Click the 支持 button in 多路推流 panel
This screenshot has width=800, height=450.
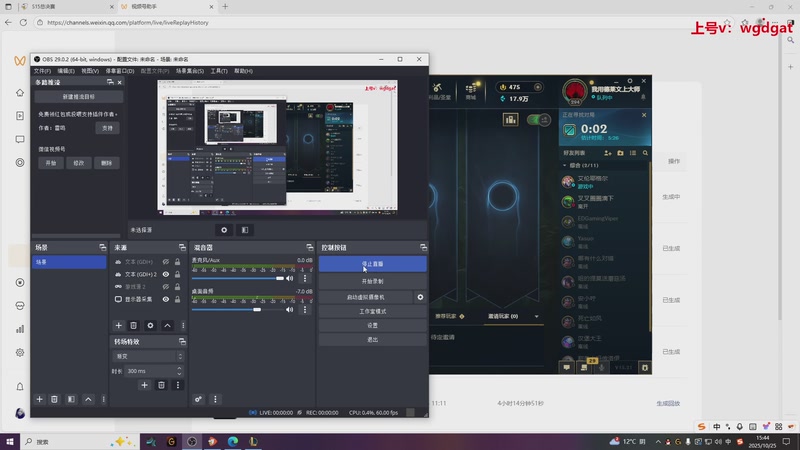pyautogui.click(x=107, y=128)
